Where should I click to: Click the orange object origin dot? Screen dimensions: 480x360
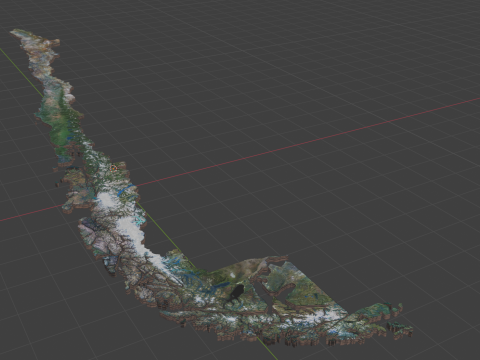113,169
